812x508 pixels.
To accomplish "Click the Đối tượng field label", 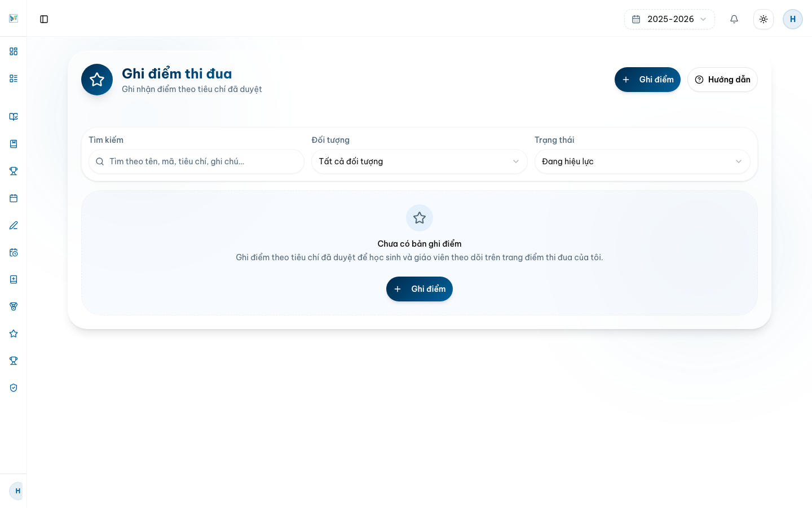I will (330, 140).
